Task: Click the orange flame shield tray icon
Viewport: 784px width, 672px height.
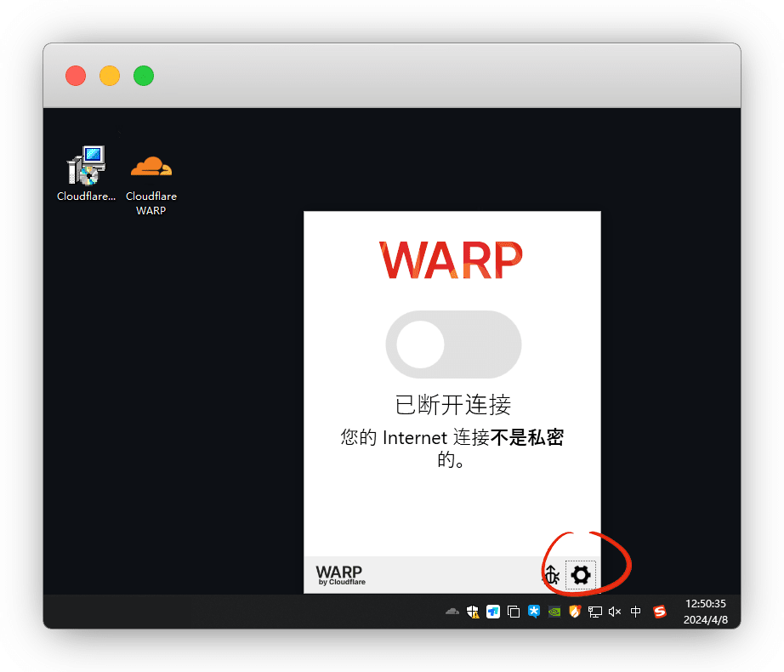Action: [x=575, y=612]
